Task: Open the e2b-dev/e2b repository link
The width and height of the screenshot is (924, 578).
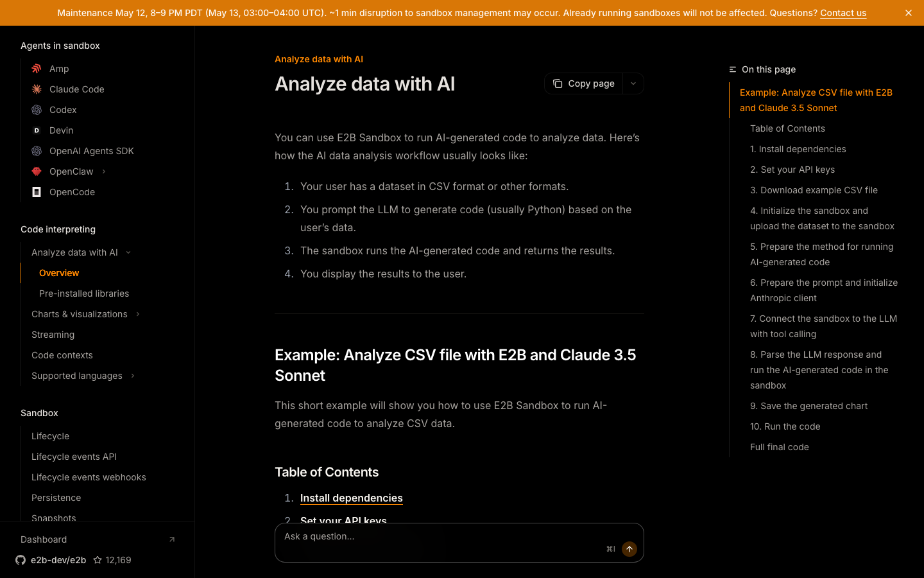Action: pyautogui.click(x=58, y=560)
